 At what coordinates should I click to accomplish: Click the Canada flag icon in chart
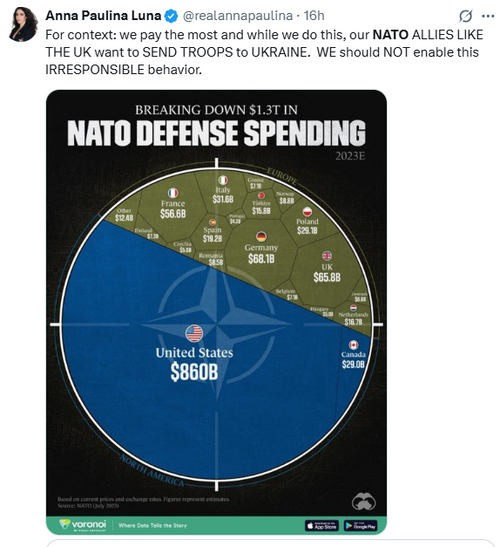[353, 345]
